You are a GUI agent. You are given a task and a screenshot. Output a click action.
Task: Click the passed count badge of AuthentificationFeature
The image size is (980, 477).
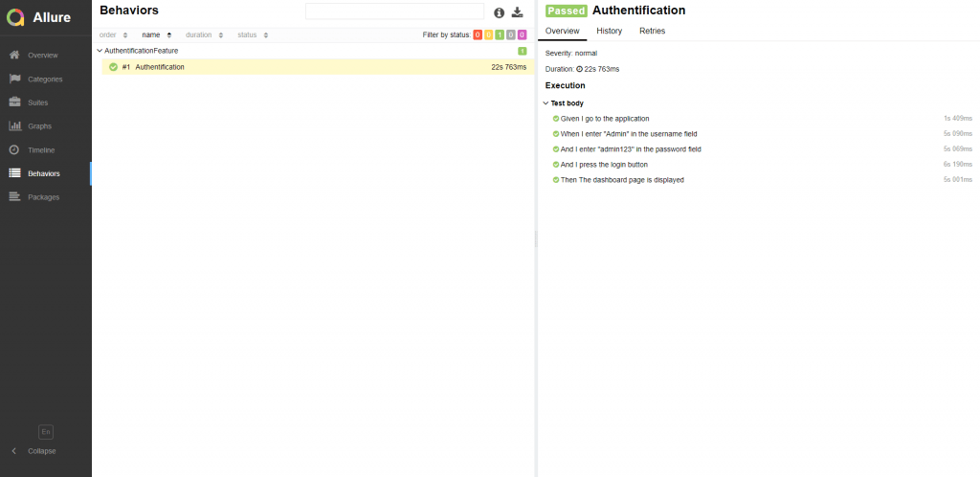point(522,51)
